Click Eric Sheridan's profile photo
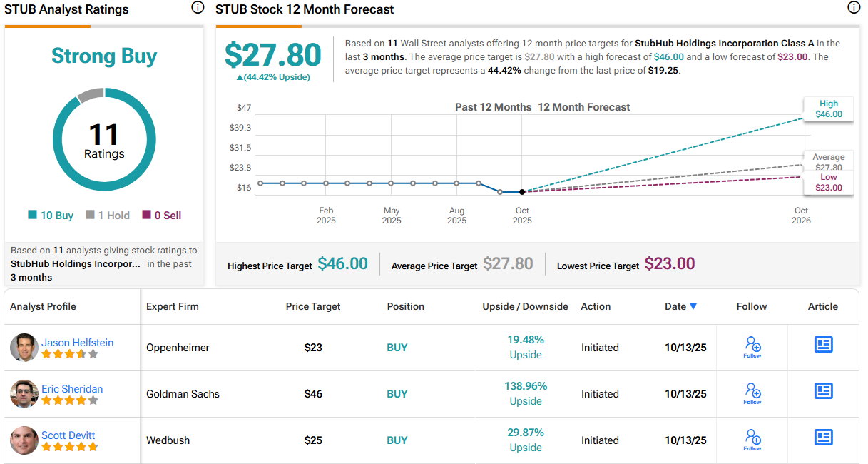Image resolution: width=868 pixels, height=464 pixels. [x=24, y=394]
